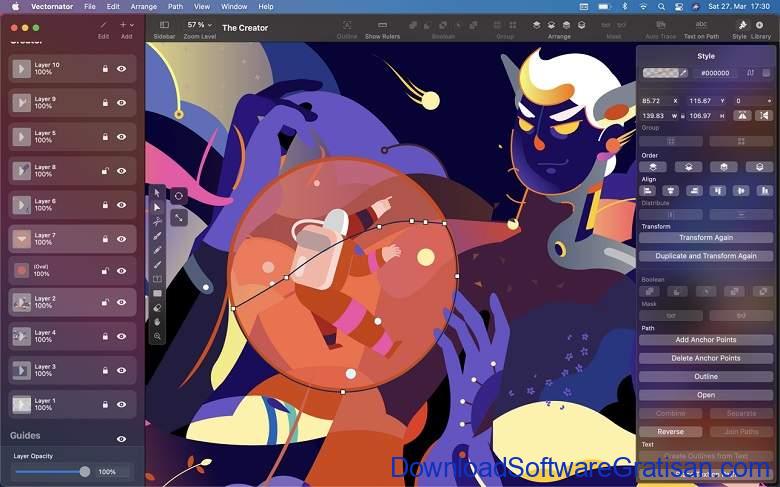
Task: Toggle the Sidebar toolbar icon
Action: (x=164, y=25)
